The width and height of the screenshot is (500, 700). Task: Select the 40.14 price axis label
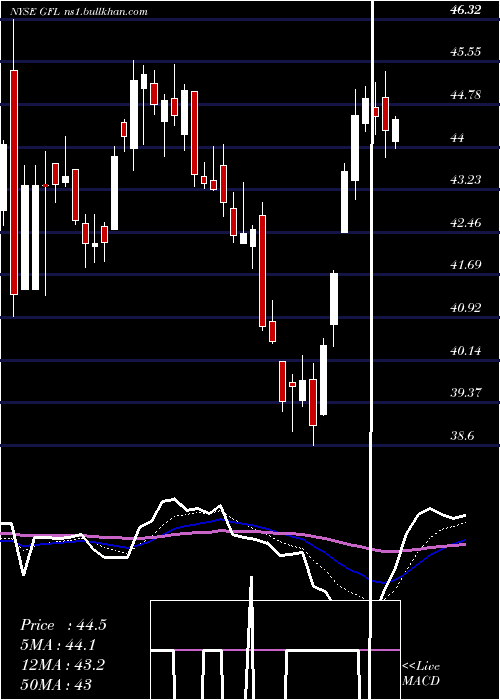coord(466,351)
